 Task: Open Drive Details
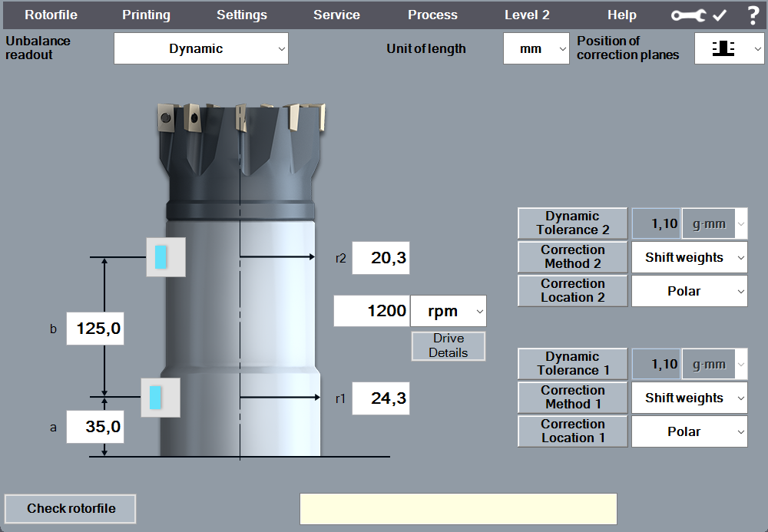tap(449, 346)
